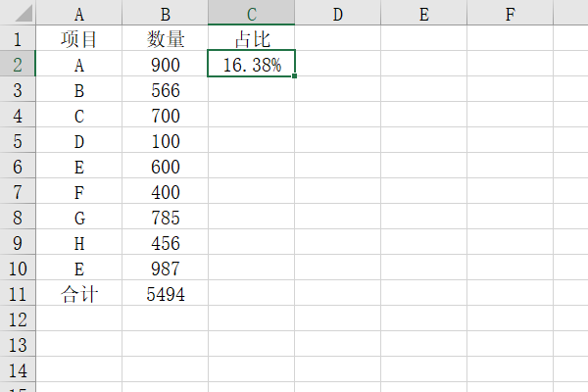Viewport: 588px width, 392px height.
Task: Select item cell D in row 5
Action: 78,140
